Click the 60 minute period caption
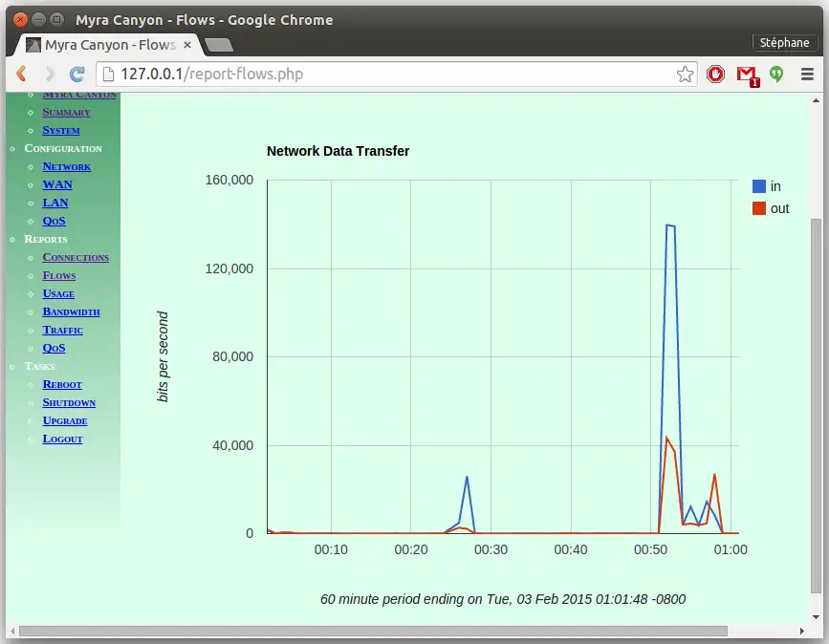829x644 pixels. pos(503,599)
